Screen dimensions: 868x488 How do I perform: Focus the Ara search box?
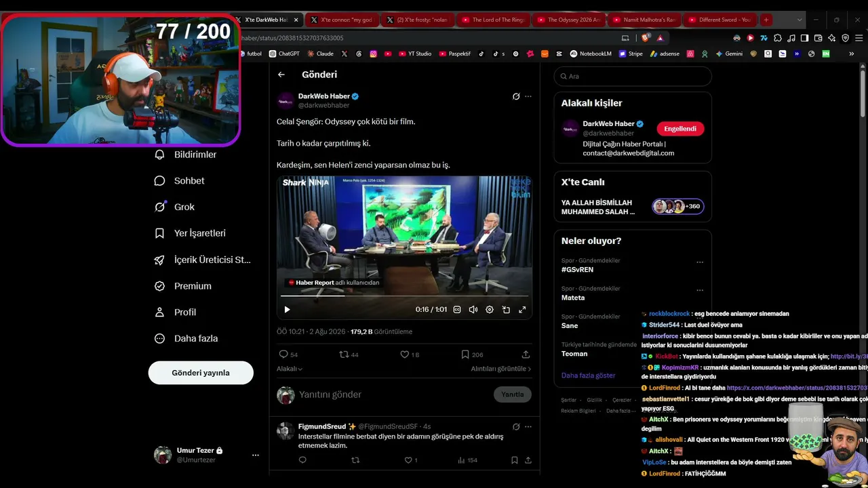coord(633,77)
